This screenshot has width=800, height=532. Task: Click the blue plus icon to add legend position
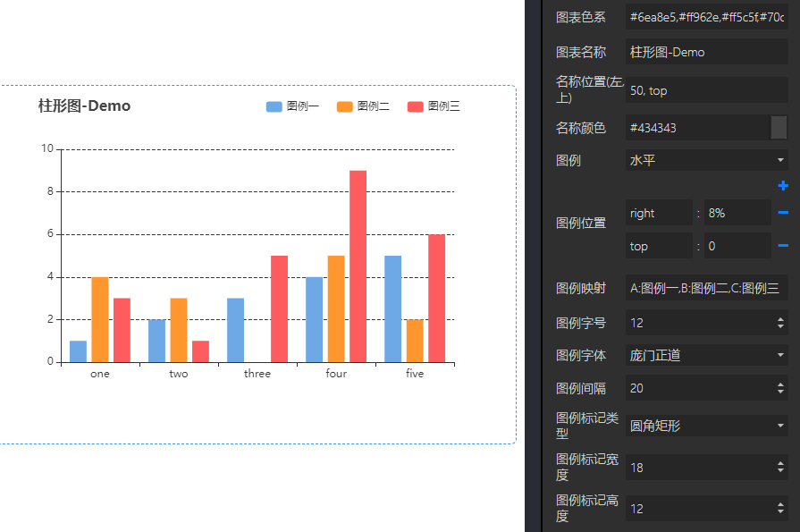point(783,186)
